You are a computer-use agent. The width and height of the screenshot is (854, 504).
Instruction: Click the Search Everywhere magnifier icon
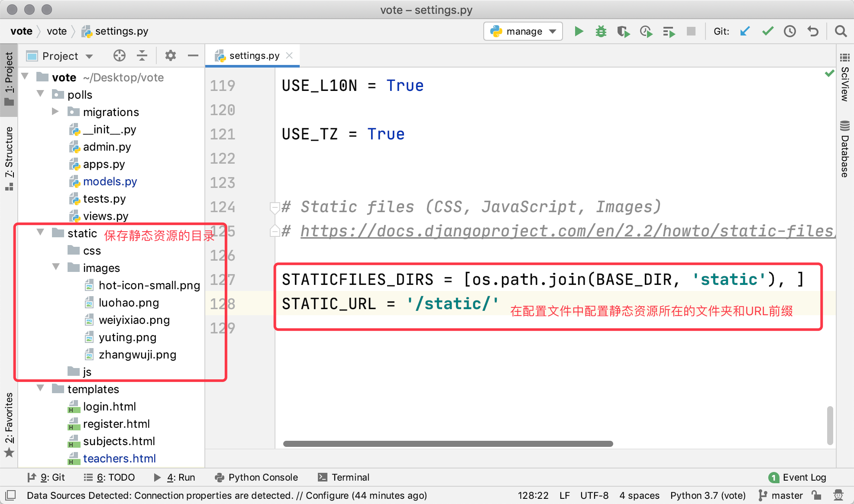pos(841,31)
